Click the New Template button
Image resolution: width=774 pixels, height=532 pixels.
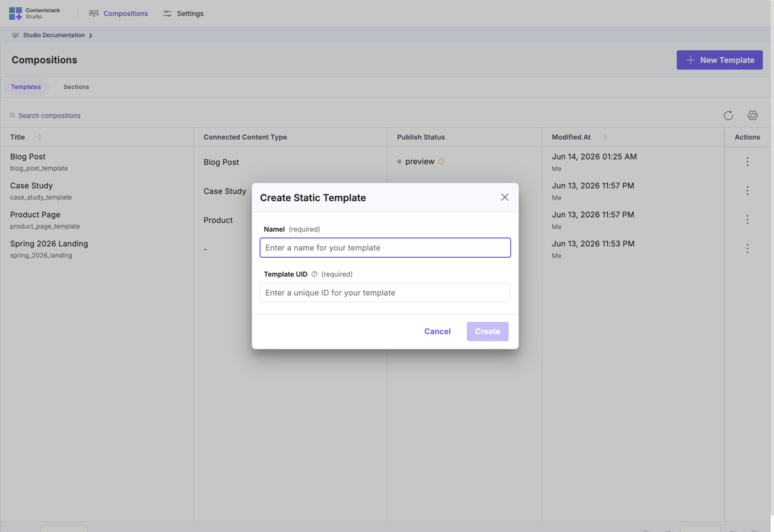[719, 60]
